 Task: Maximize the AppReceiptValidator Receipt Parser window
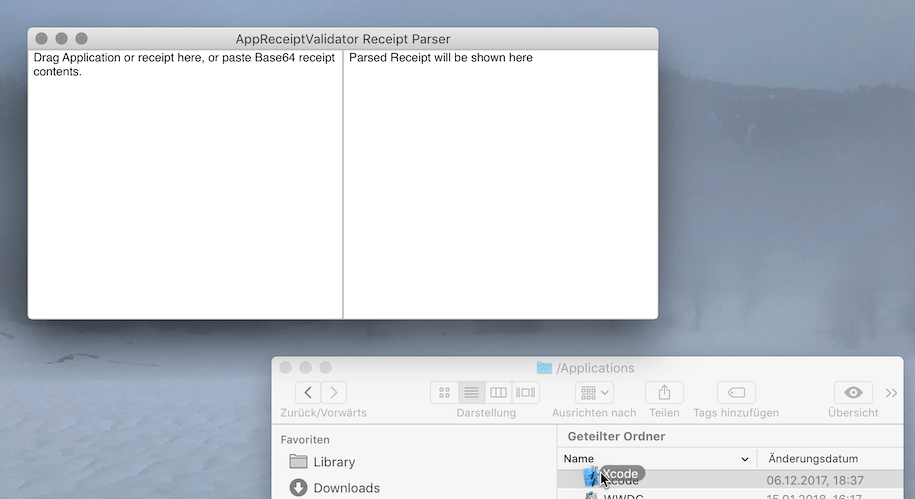pos(82,39)
